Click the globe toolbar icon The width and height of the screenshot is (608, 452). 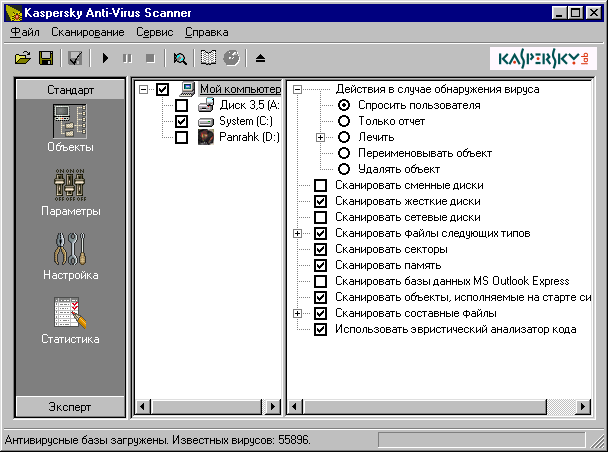click(x=231, y=59)
